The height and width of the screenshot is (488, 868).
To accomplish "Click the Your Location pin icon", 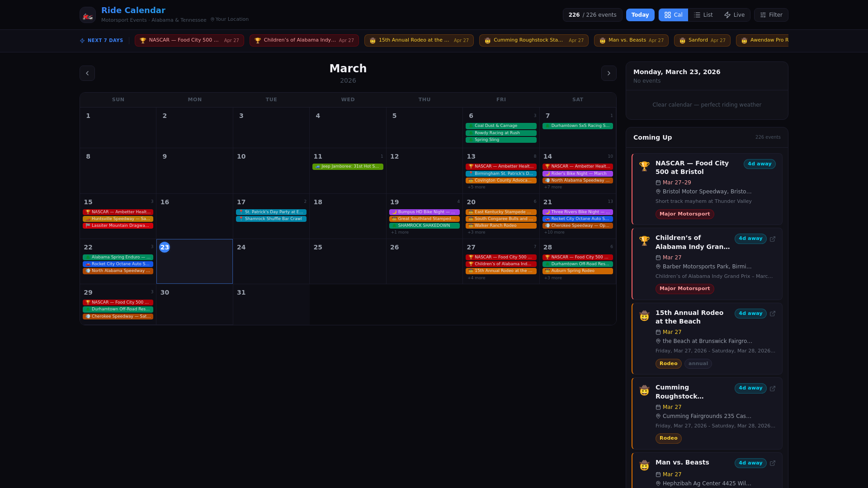I will [x=212, y=19].
